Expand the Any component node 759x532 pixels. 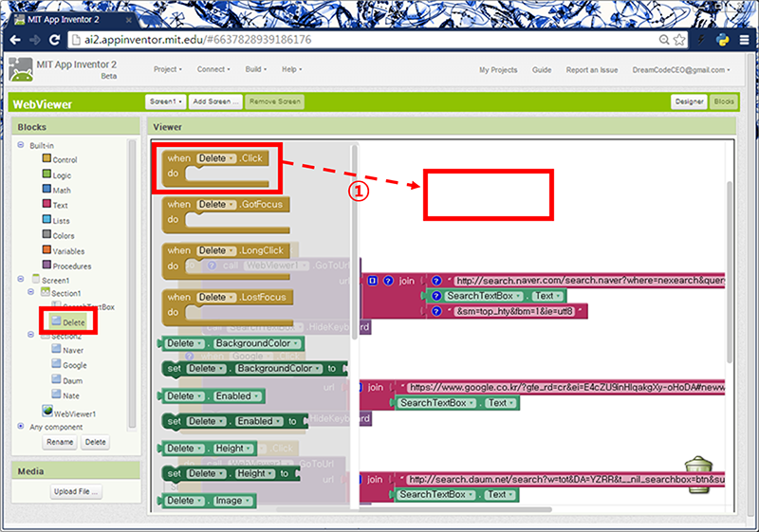pyautogui.click(x=20, y=426)
